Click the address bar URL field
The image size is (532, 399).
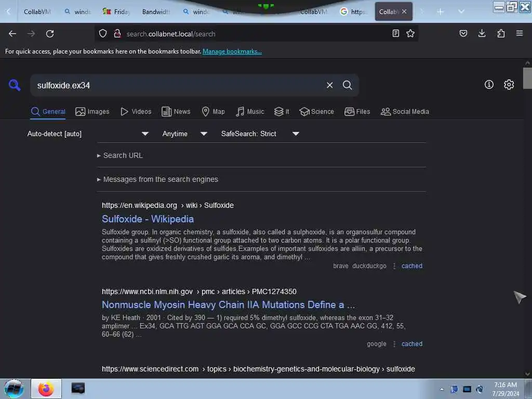point(256,34)
